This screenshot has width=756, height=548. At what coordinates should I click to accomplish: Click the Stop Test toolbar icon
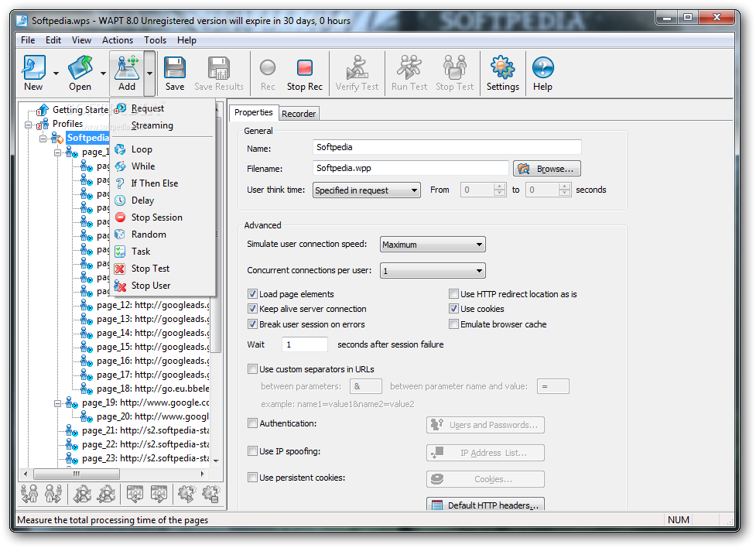point(455,74)
